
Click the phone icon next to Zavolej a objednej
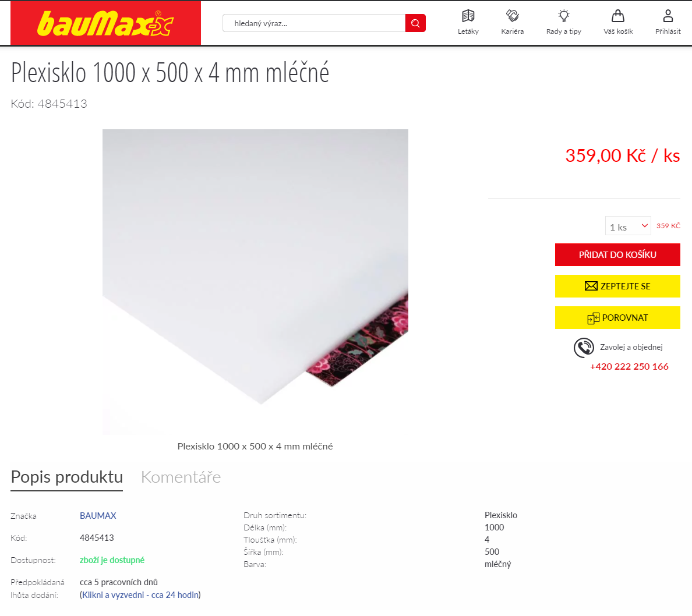(584, 348)
